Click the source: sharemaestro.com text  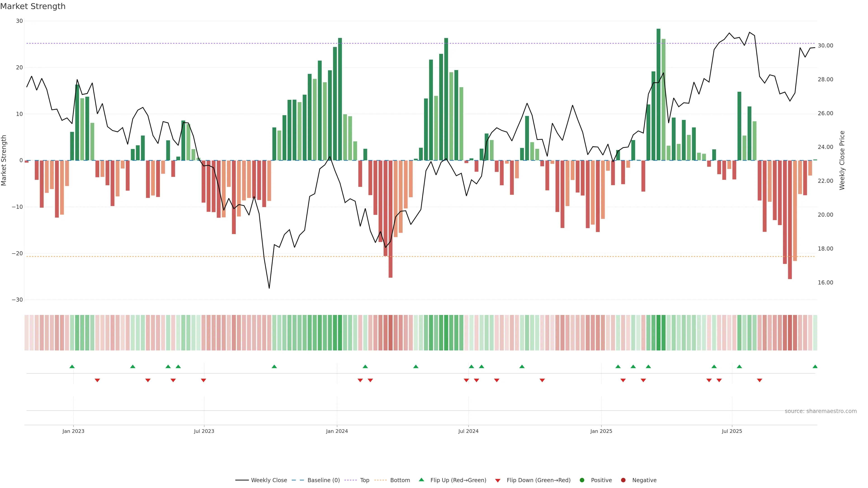(x=821, y=411)
